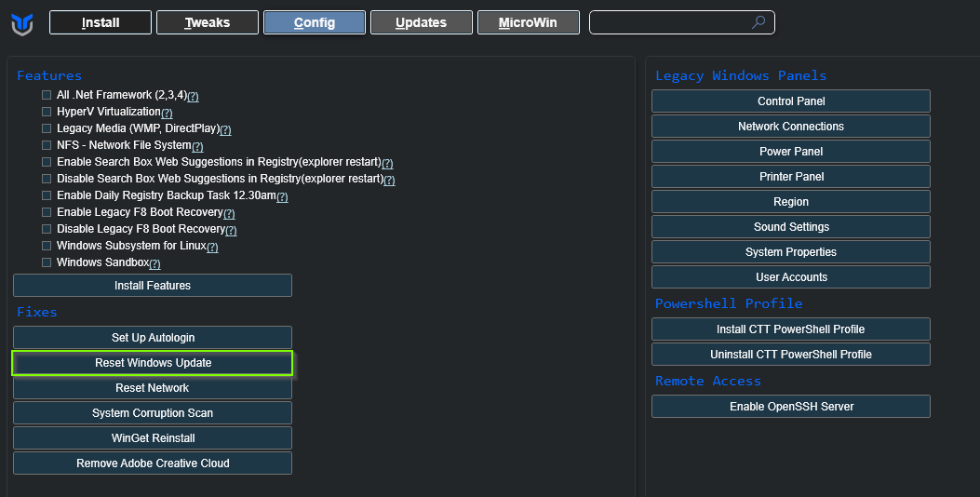Install CTT PowerShell Profile
This screenshot has height=497, width=980.
791,329
